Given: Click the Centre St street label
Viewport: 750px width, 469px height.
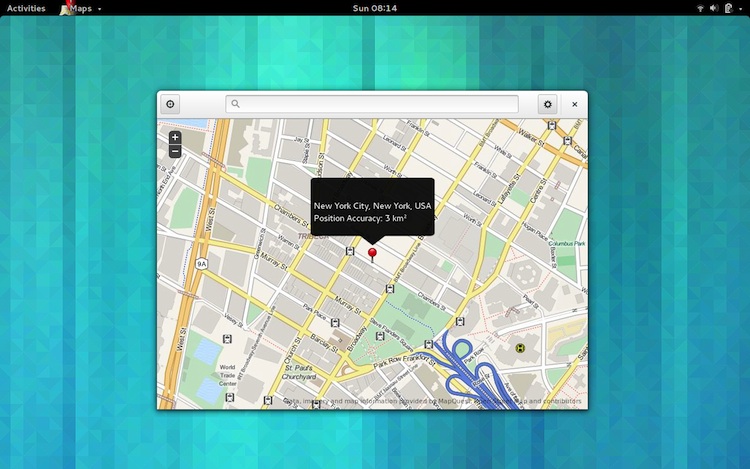Looking at the screenshot, I should point(538,190).
